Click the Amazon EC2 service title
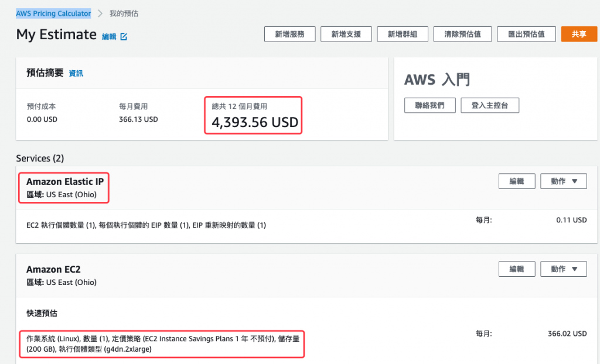Screen dimensions: 600x364 click(x=53, y=270)
